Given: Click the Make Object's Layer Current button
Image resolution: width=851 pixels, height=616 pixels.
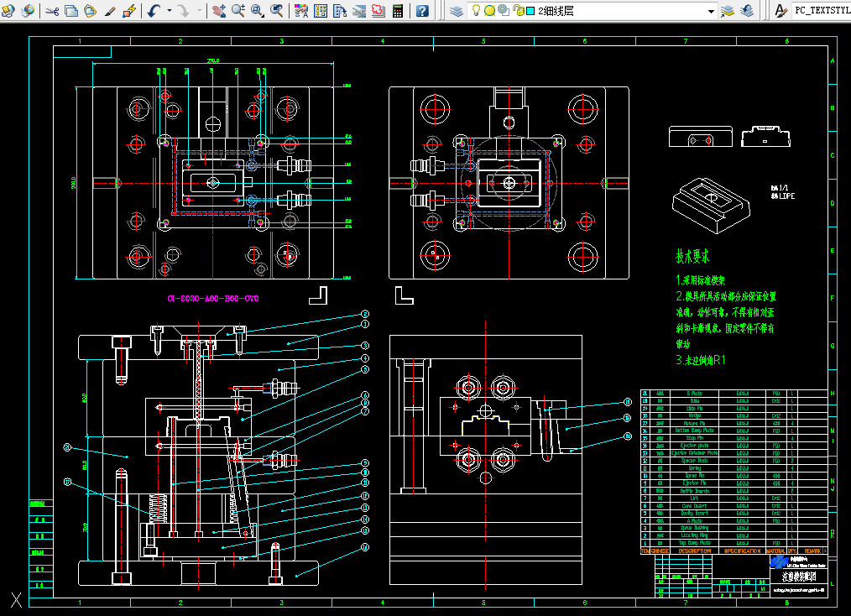Looking at the screenshot, I should [x=728, y=10].
